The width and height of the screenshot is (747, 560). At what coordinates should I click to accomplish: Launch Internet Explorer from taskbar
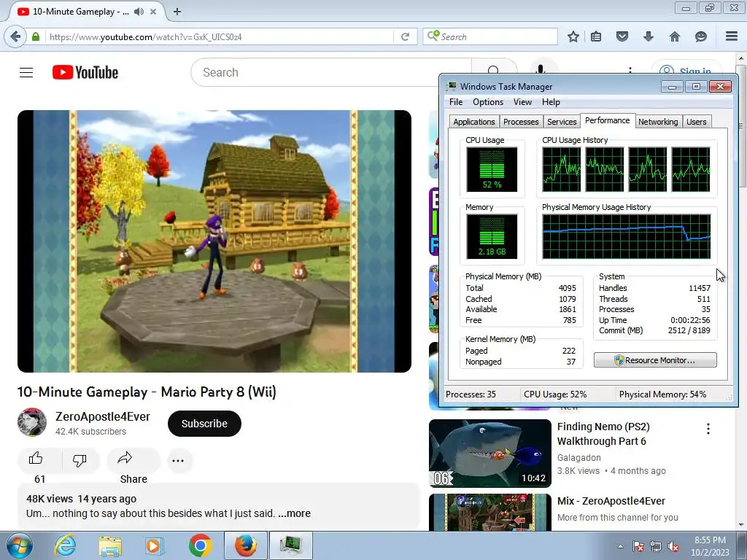[x=65, y=545]
